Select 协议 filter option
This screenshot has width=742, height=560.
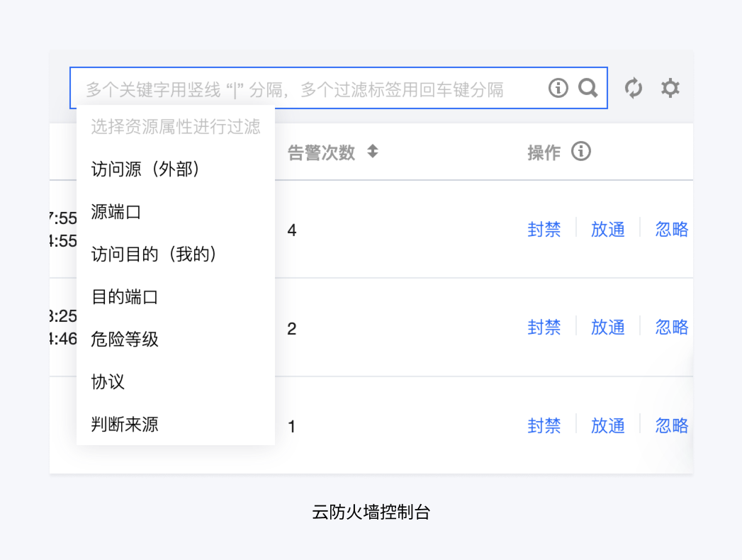[108, 381]
